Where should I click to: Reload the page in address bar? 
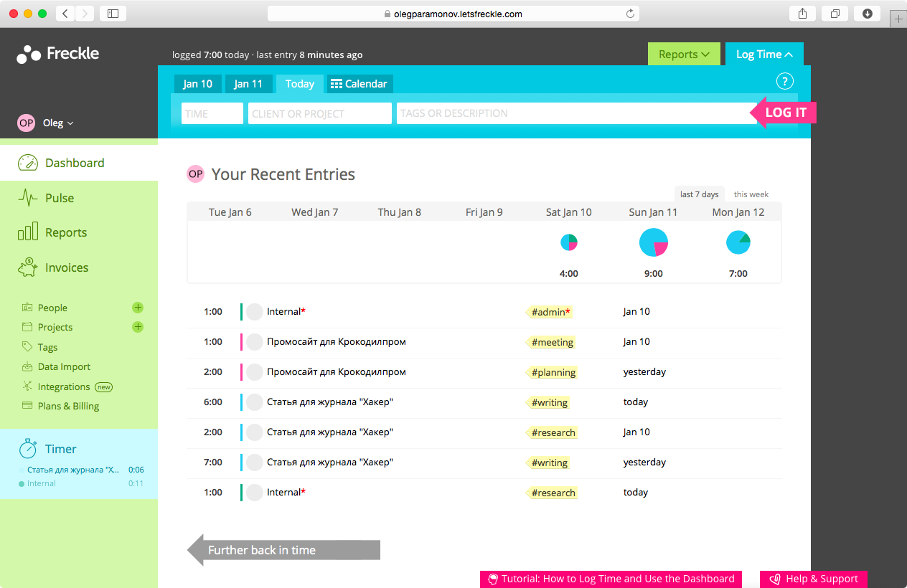[630, 14]
